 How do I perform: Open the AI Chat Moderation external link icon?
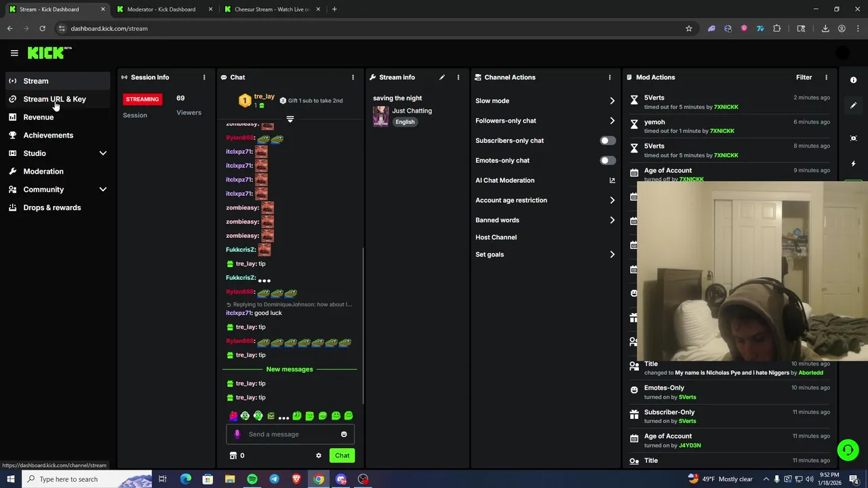(x=612, y=180)
